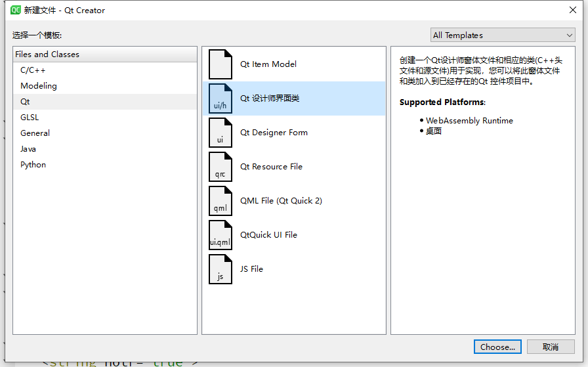Click the Supported Platforms heading
The image size is (588, 367).
pos(442,102)
